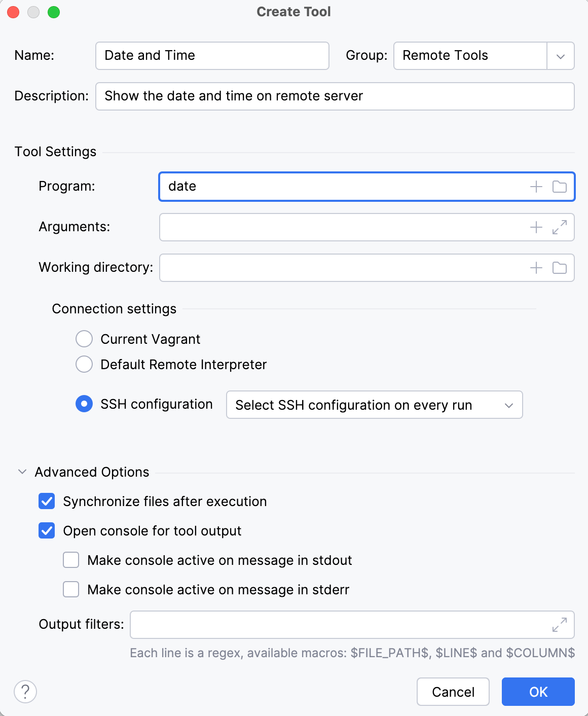This screenshot has height=716, width=588.
Task: Confirm tool creation with OK
Action: 538,692
